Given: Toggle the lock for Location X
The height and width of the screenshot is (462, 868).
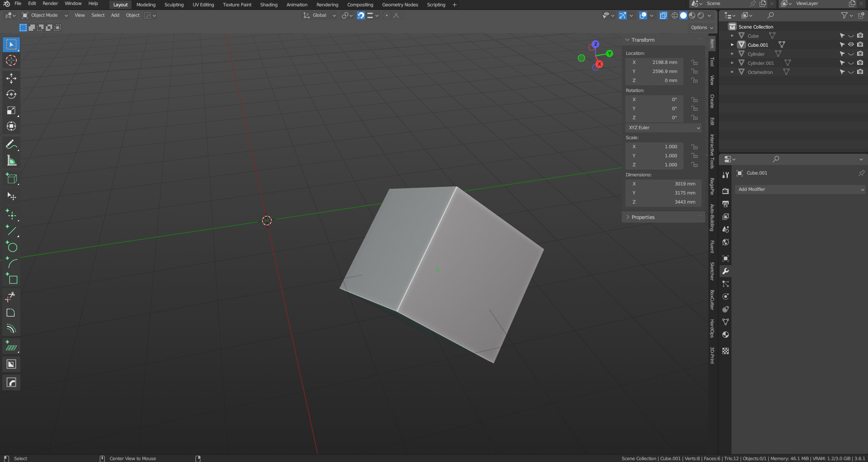Looking at the screenshot, I should coord(694,63).
